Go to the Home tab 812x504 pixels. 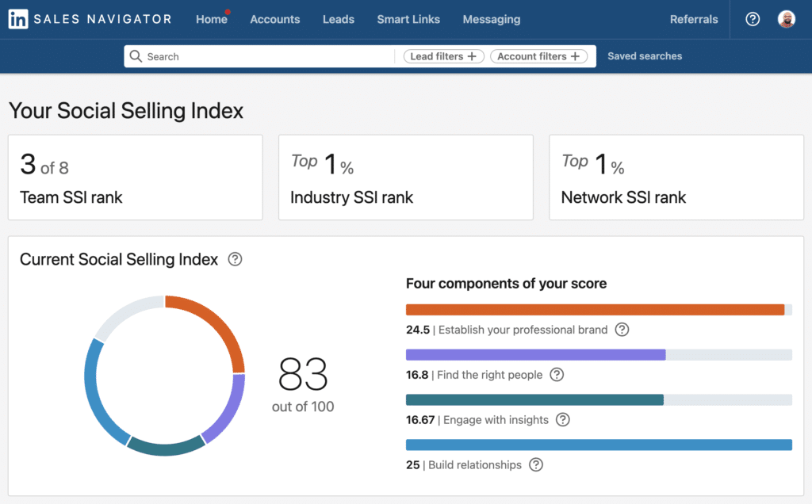coord(212,19)
